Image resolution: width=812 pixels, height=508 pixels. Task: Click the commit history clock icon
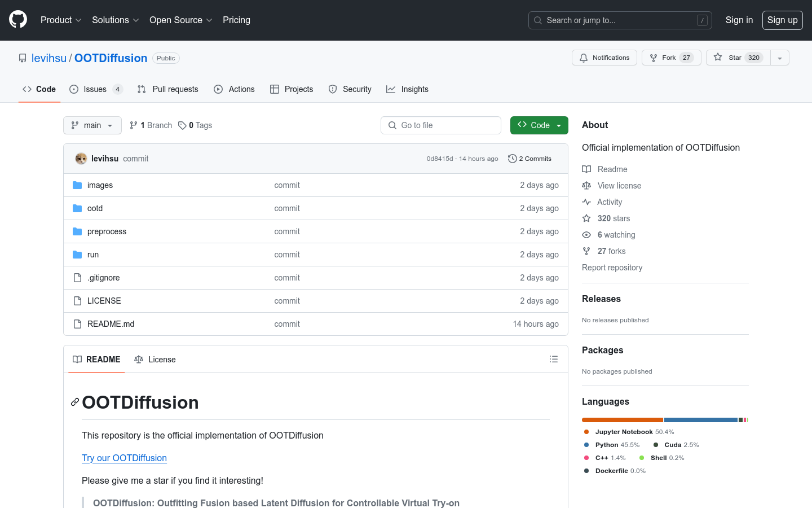tap(512, 159)
